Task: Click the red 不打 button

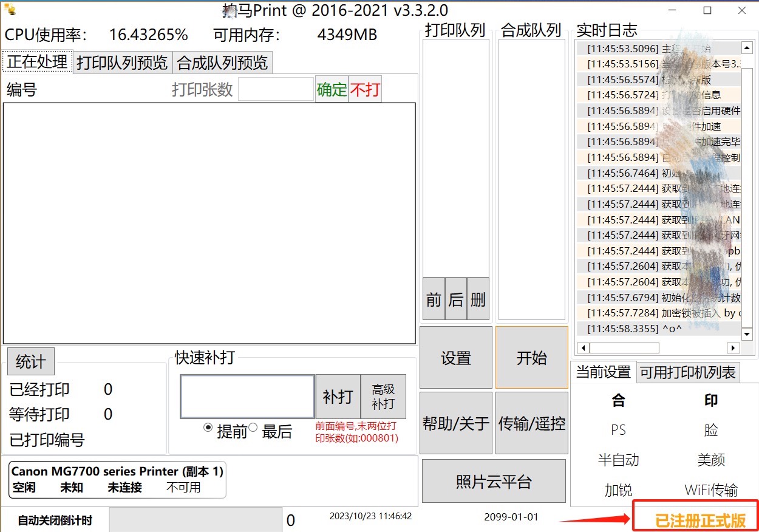Action: (365, 90)
